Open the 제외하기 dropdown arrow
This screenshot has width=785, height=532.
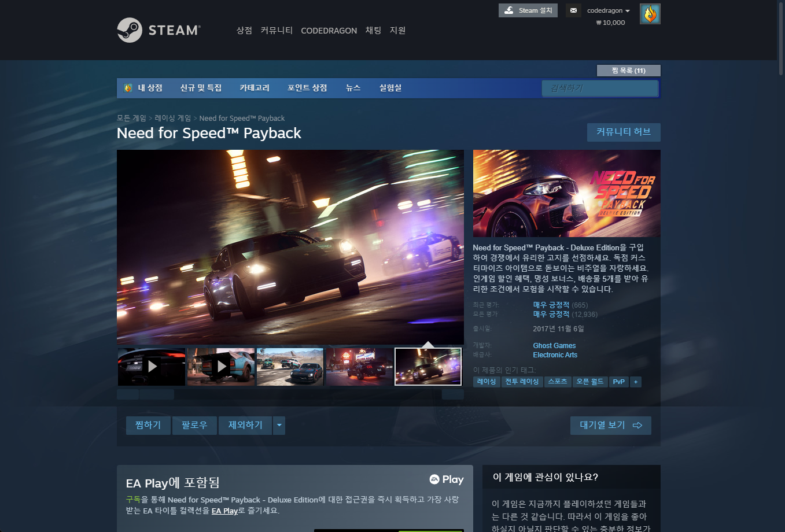(x=279, y=426)
